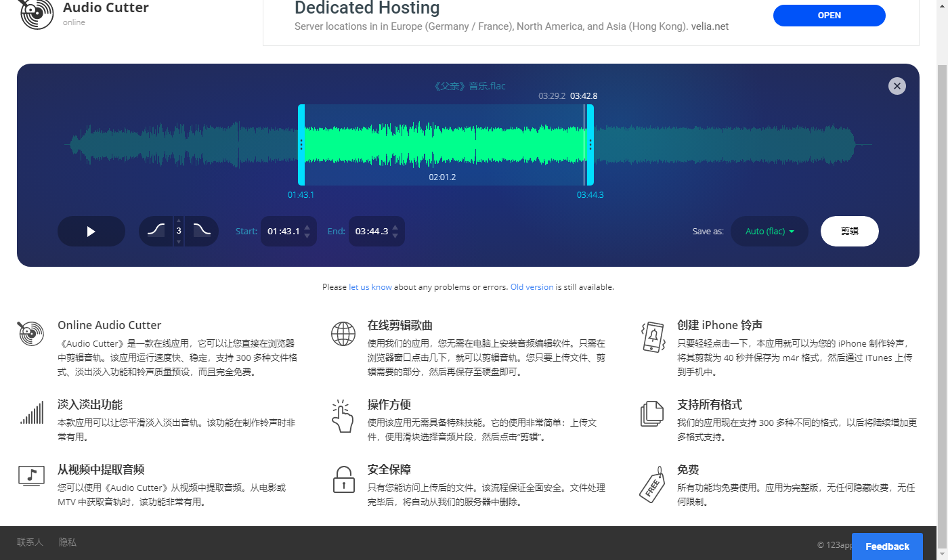Decrease the fade duration with down arrow
948x560 pixels.
tap(179, 241)
